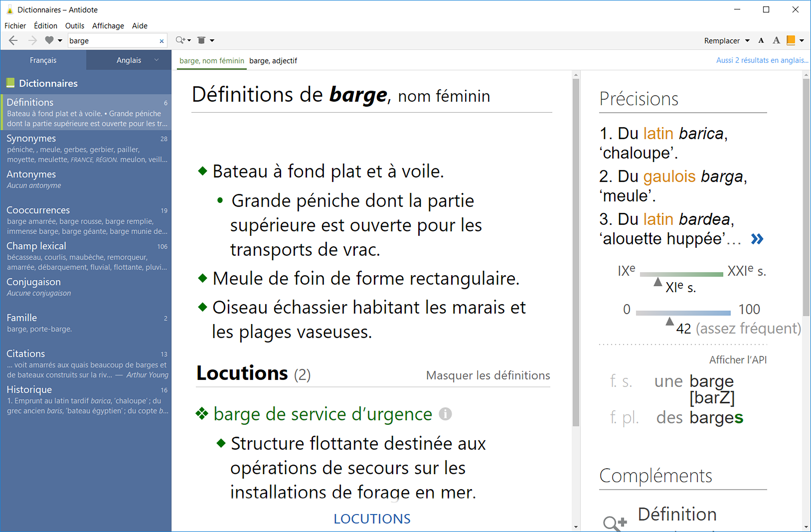Click the trash history icon

point(201,40)
